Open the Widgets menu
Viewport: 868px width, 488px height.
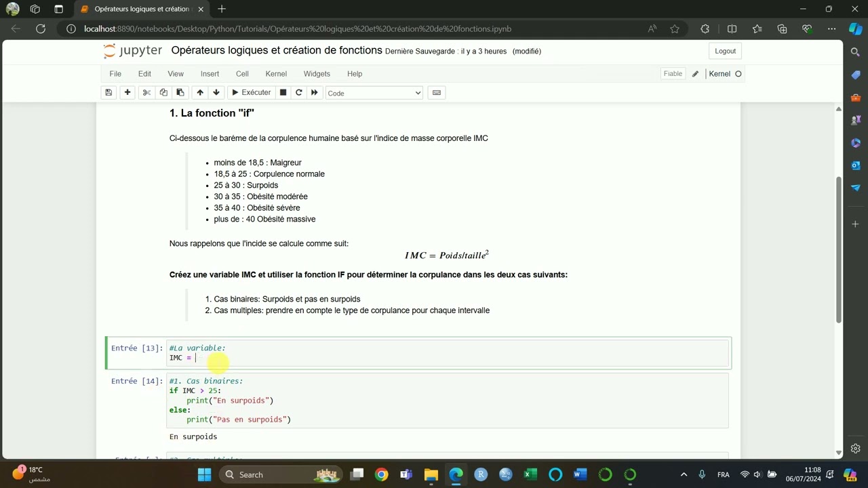point(317,74)
